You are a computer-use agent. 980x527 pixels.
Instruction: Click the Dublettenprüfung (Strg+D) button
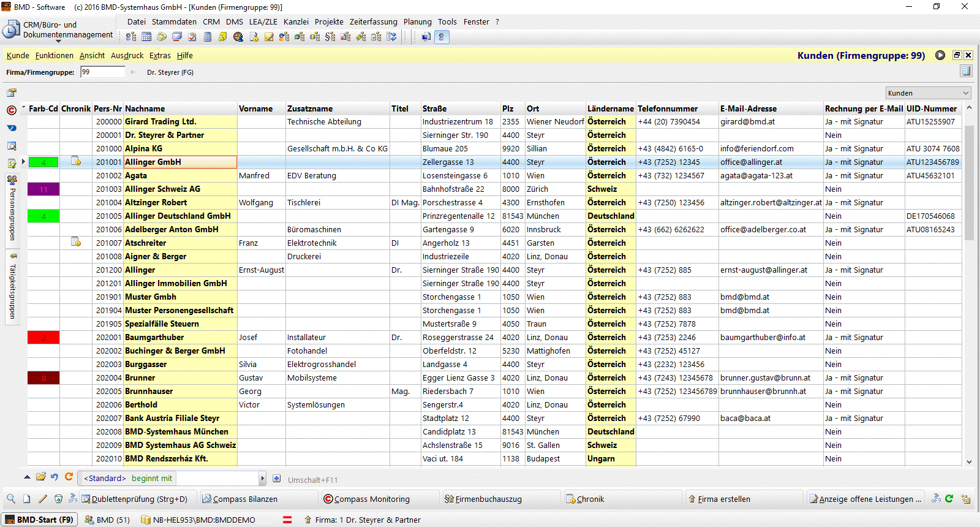(x=138, y=499)
